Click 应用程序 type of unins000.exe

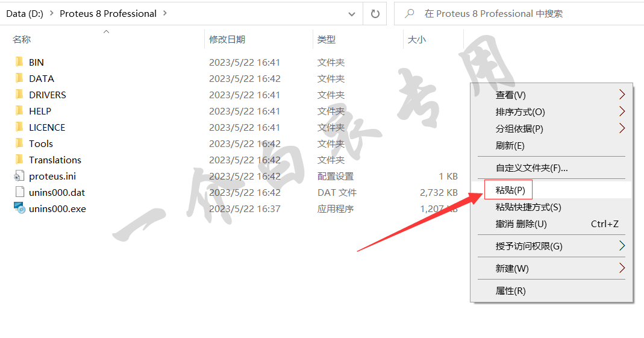[x=336, y=208]
